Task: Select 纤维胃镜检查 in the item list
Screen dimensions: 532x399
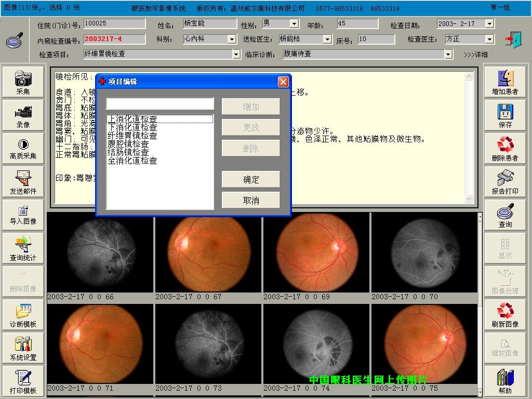Action: tap(132, 136)
